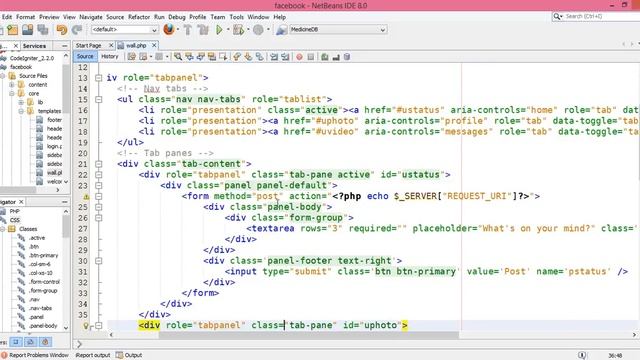Click the last editor toolbar cylinder icon
This screenshot has width=640, height=360.
(347, 57)
